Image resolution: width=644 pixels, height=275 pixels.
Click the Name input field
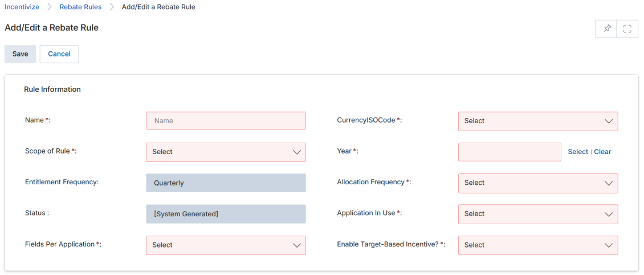tap(226, 121)
